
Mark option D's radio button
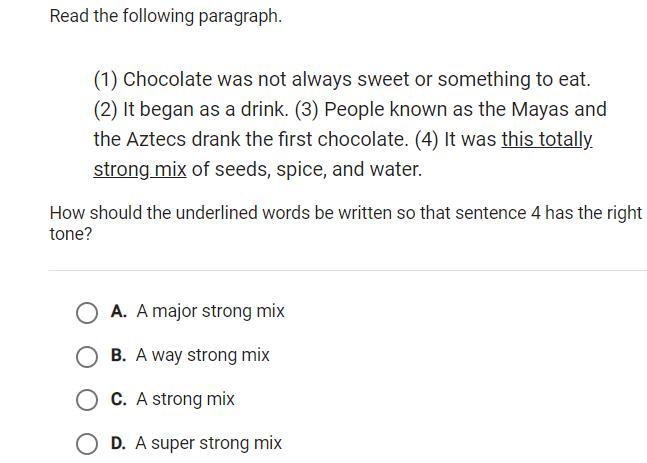[x=87, y=444]
